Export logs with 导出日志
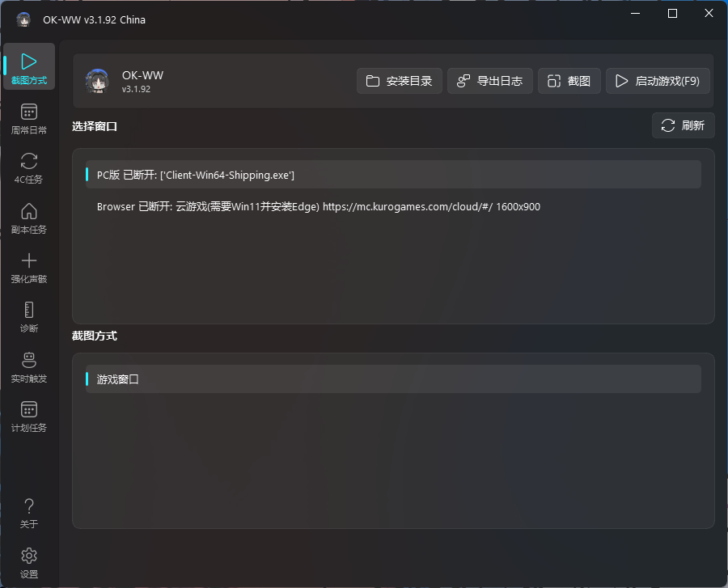Viewport: 728px width, 588px height. click(490, 80)
